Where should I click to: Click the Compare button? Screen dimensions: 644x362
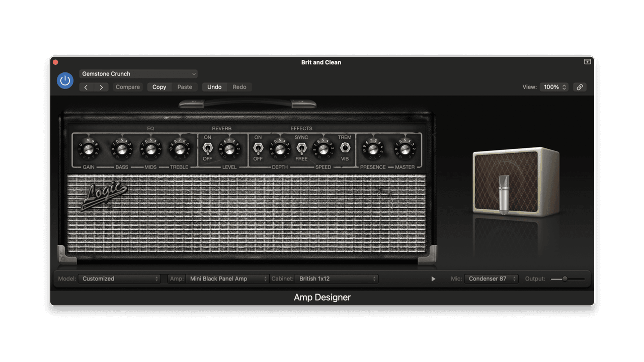[x=127, y=87]
